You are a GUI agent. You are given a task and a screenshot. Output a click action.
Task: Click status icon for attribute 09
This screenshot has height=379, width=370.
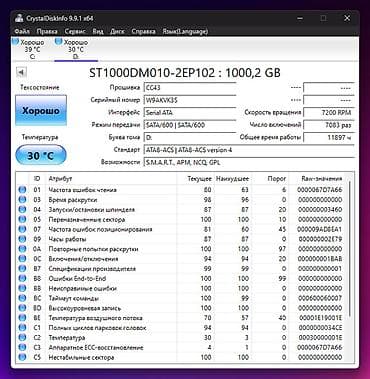tap(22, 239)
